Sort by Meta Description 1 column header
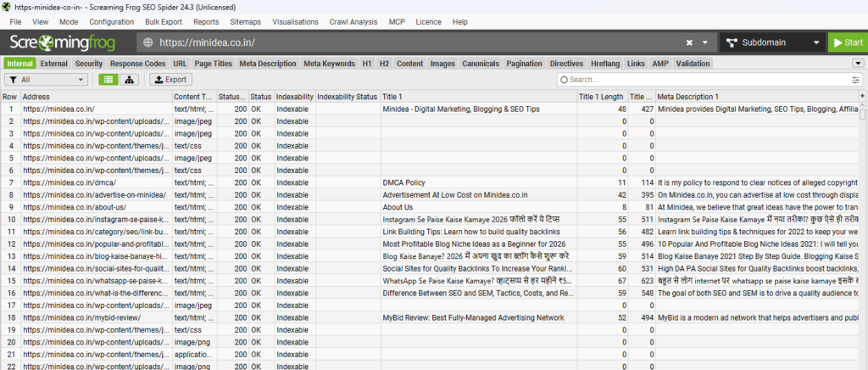The height and width of the screenshot is (370, 868). [x=757, y=97]
